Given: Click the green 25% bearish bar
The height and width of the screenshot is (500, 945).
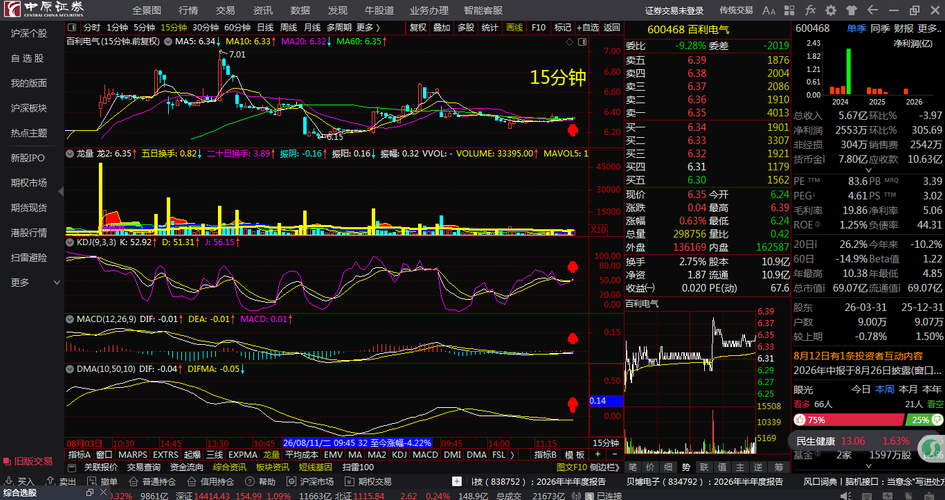Looking at the screenshot, I should [925, 420].
